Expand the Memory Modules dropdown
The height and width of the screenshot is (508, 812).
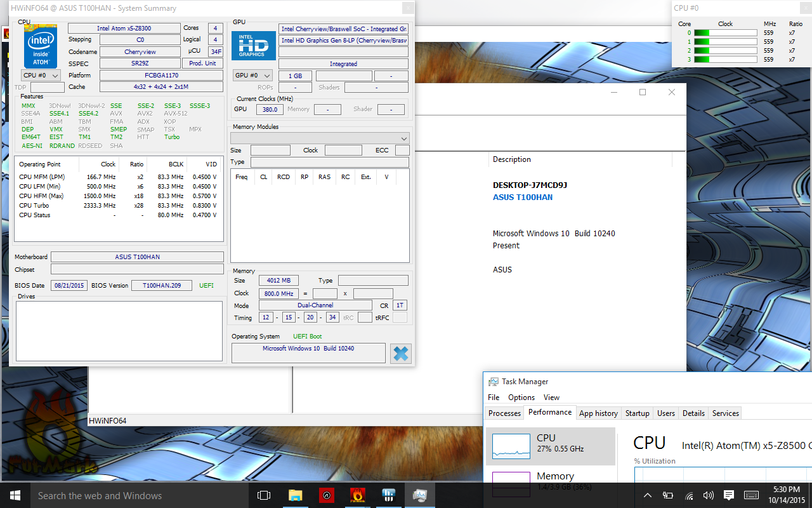click(x=320, y=138)
